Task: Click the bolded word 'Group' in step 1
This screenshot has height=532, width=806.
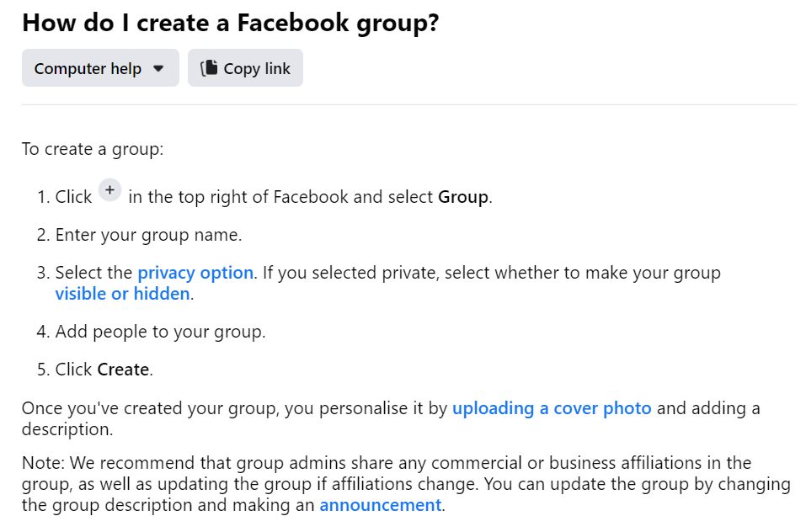Action: pos(462,196)
